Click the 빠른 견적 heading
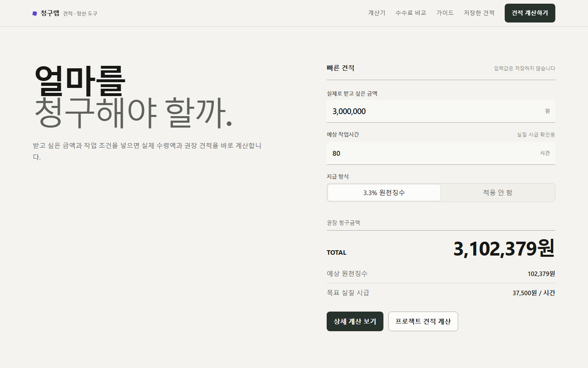 click(x=341, y=68)
